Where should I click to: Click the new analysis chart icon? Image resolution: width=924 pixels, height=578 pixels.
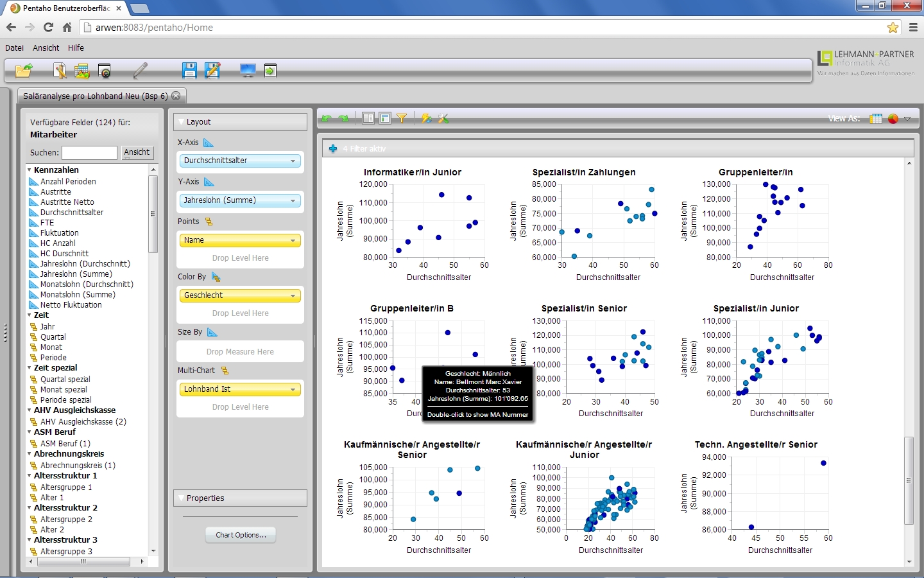point(82,71)
